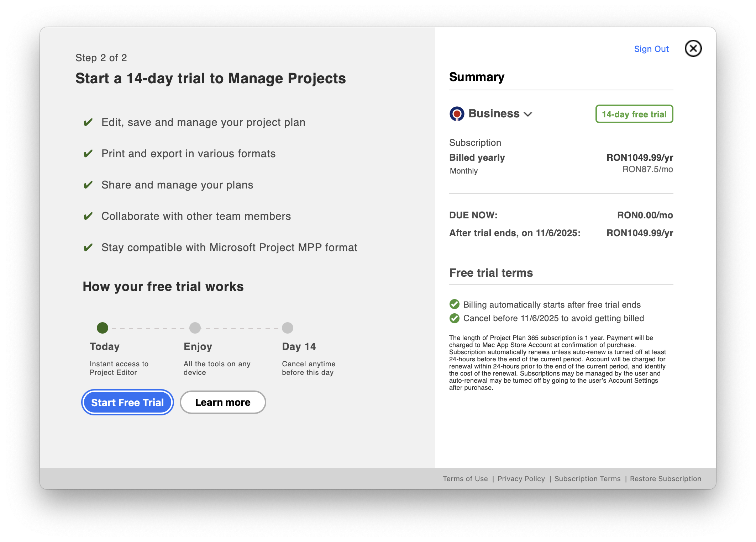Click green check beside Cancel before 11/6/2025
The width and height of the screenshot is (756, 542).
point(454,318)
